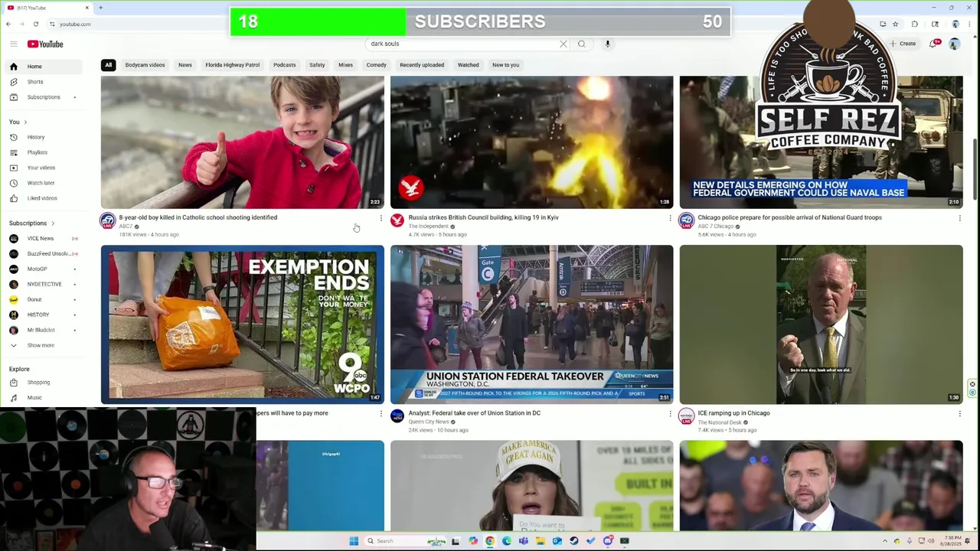Viewport: 980px width, 551px height.
Task: Click the page vertical scrollbar
Action: [x=975, y=168]
